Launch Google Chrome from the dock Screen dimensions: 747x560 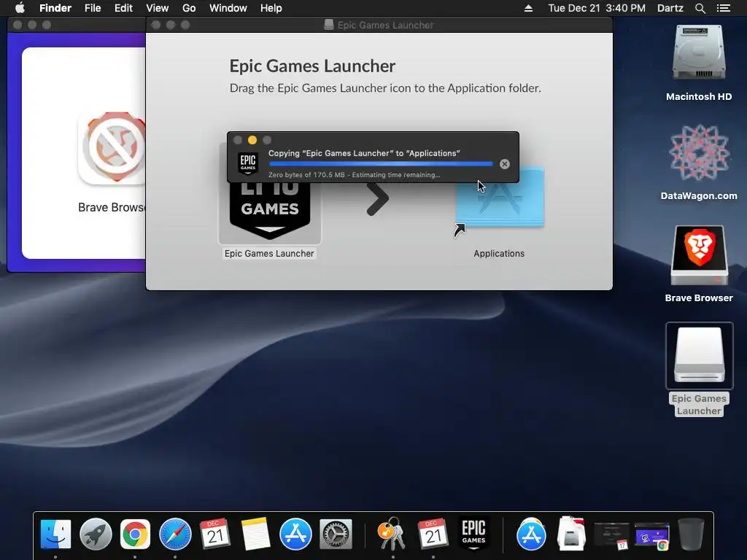point(135,534)
